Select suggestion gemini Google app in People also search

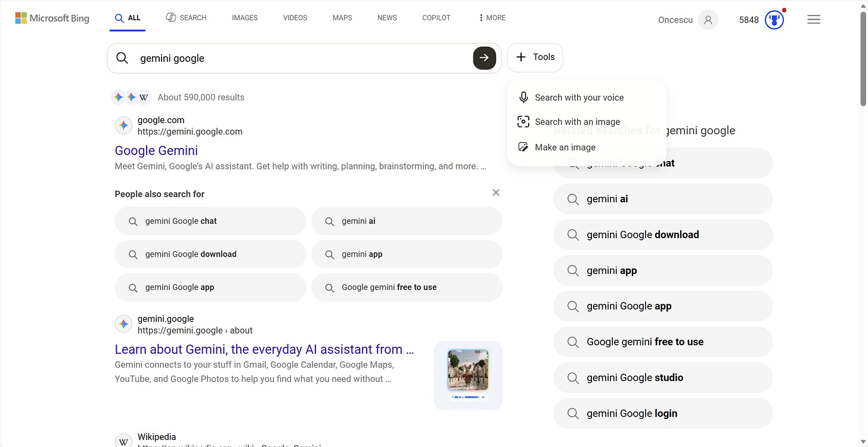(210, 287)
